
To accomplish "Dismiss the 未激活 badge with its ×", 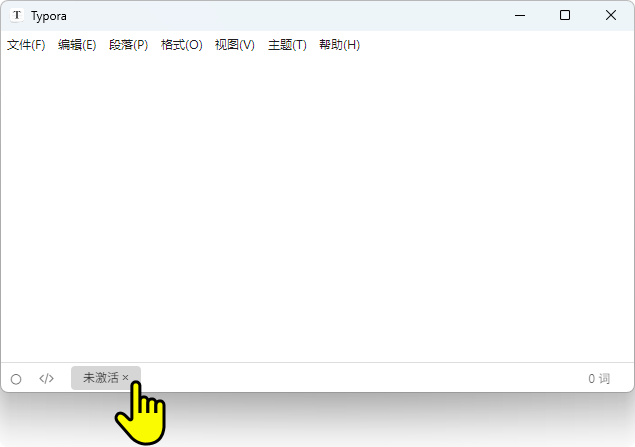I will coord(126,378).
